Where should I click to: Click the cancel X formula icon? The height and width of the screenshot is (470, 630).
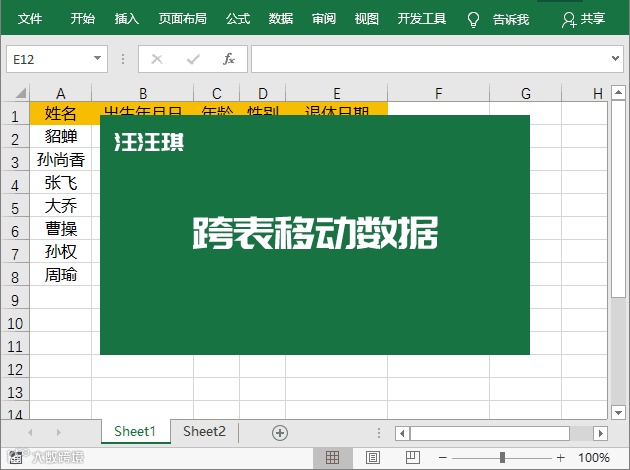point(157,59)
